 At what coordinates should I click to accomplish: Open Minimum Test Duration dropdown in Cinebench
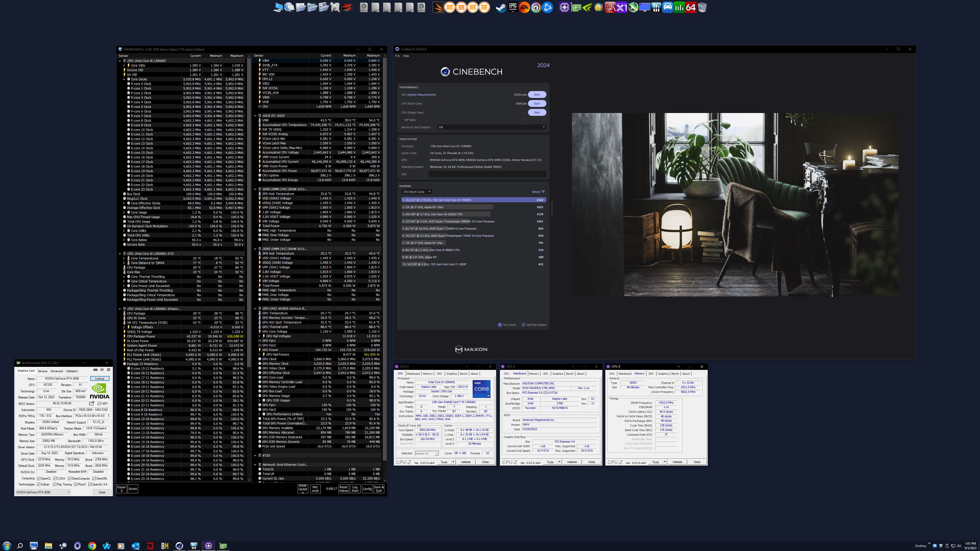pos(492,127)
